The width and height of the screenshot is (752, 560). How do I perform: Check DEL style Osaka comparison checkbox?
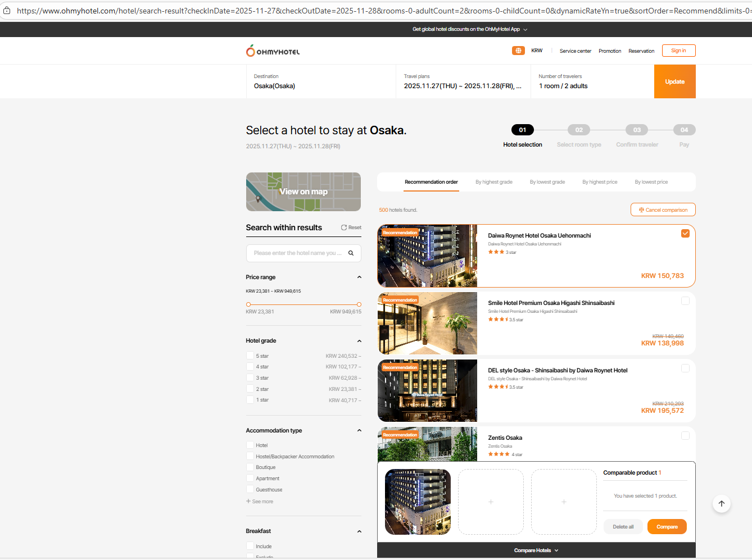685,368
